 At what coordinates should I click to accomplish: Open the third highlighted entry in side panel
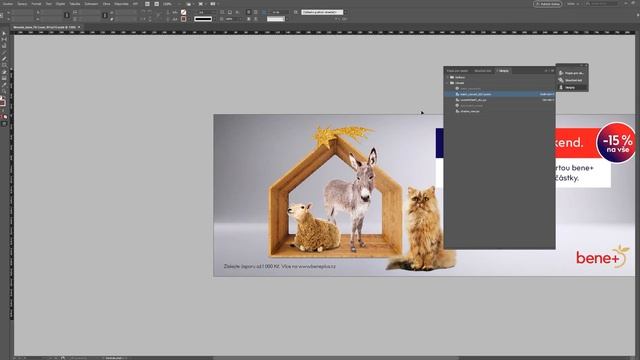(x=572, y=87)
